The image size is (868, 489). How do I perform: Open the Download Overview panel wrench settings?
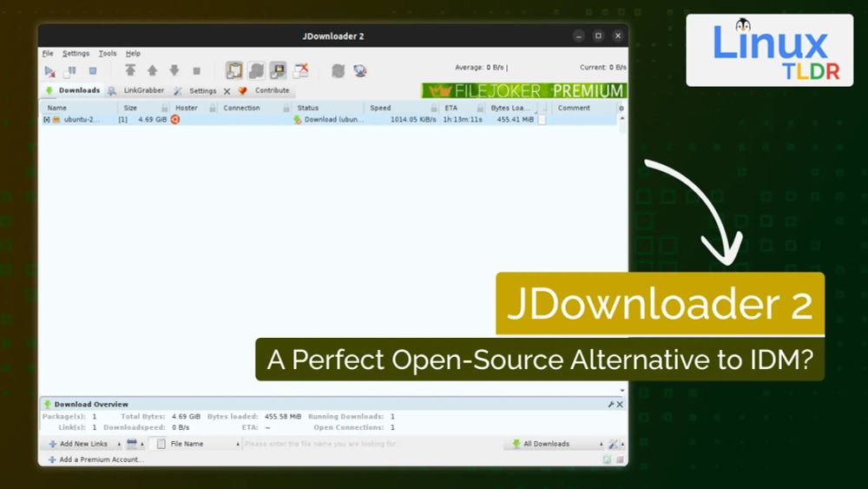(611, 404)
